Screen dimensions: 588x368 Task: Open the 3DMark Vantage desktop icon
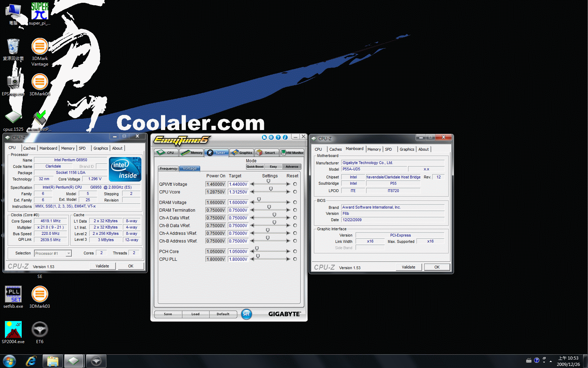(40, 52)
